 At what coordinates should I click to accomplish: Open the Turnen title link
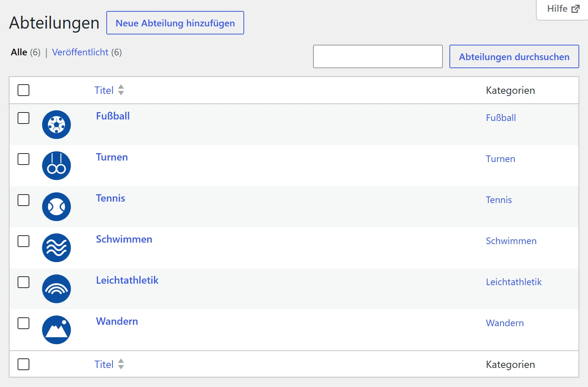coord(112,157)
